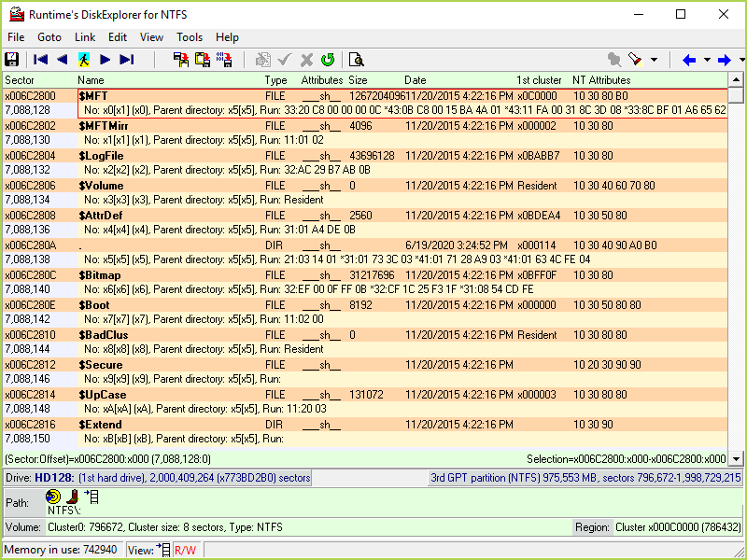
Task: Click the green refresh arrow icon
Action: click(x=328, y=60)
